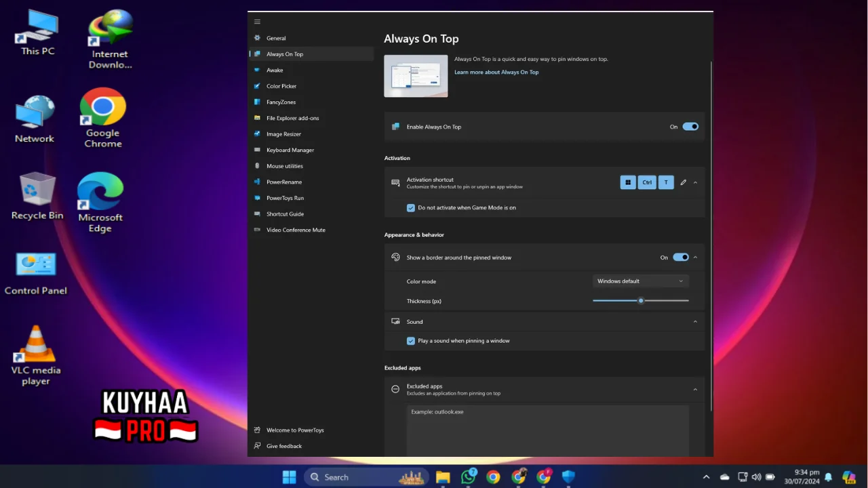Open WhatsApp from the taskbar
This screenshot has height=488, width=868.
point(468,477)
